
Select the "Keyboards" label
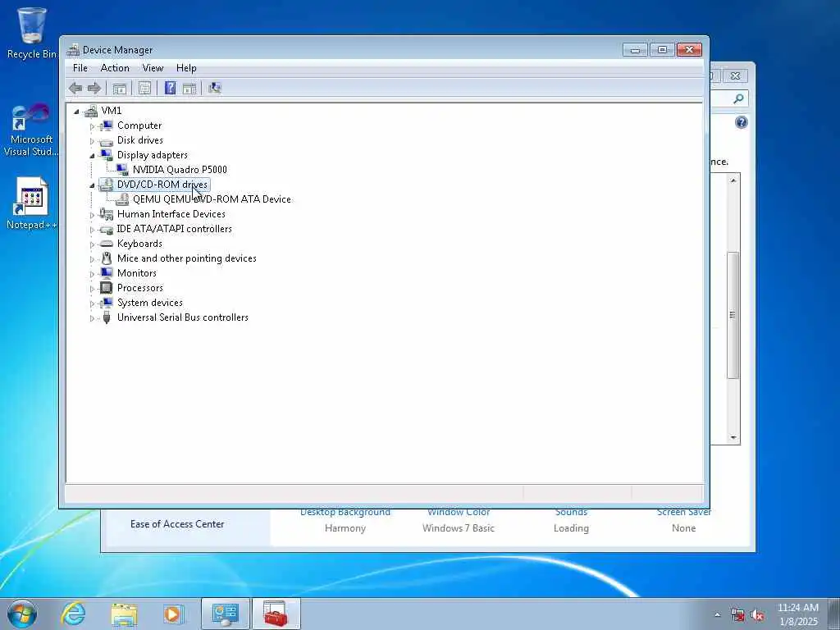pyautogui.click(x=139, y=244)
